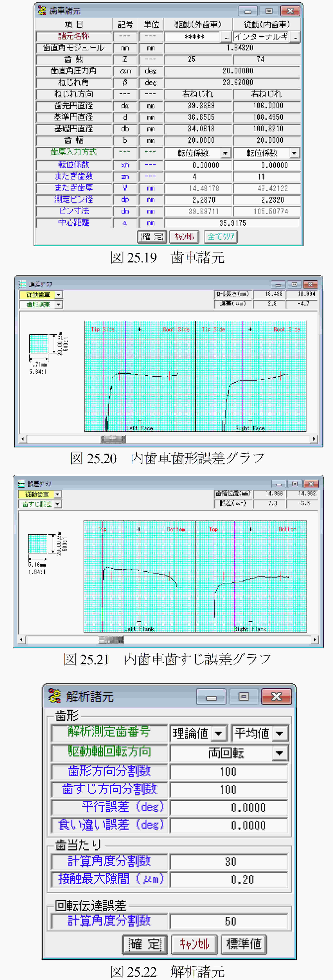Click 駆動 ねじれ方向 右ねじれ cell
Image resolution: width=333 pixels, height=980 pixels.
198,94
